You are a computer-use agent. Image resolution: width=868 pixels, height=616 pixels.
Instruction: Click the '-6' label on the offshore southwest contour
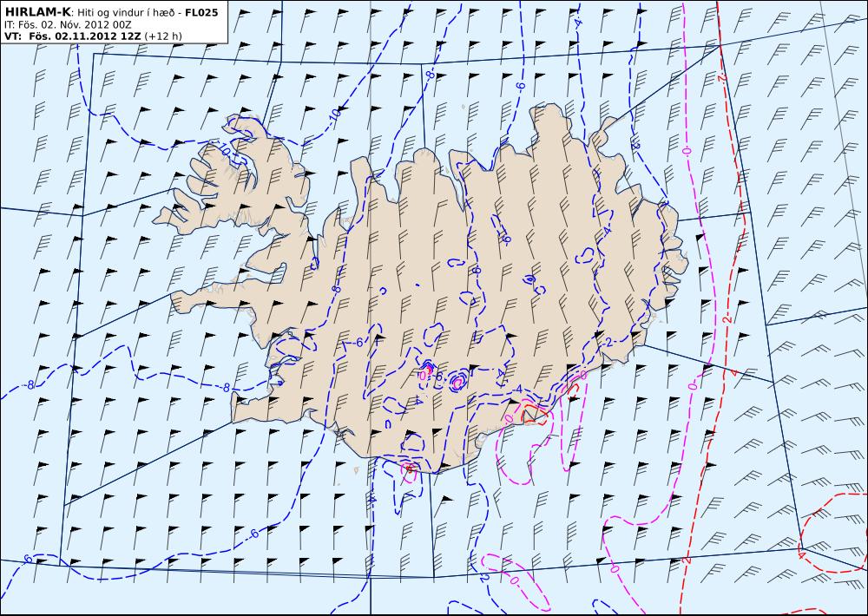[x=253, y=534]
